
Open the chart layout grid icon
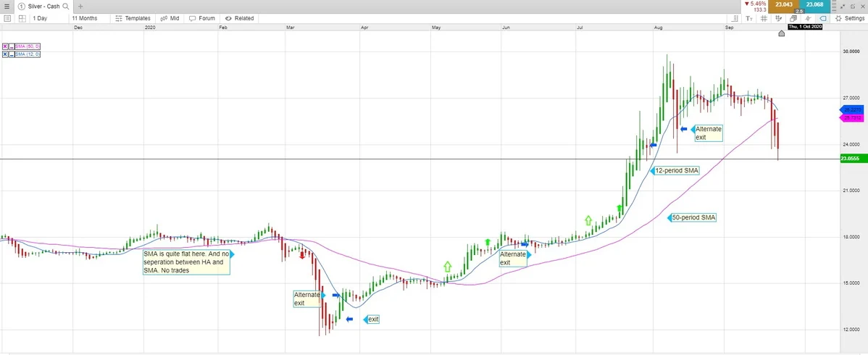coord(21,18)
